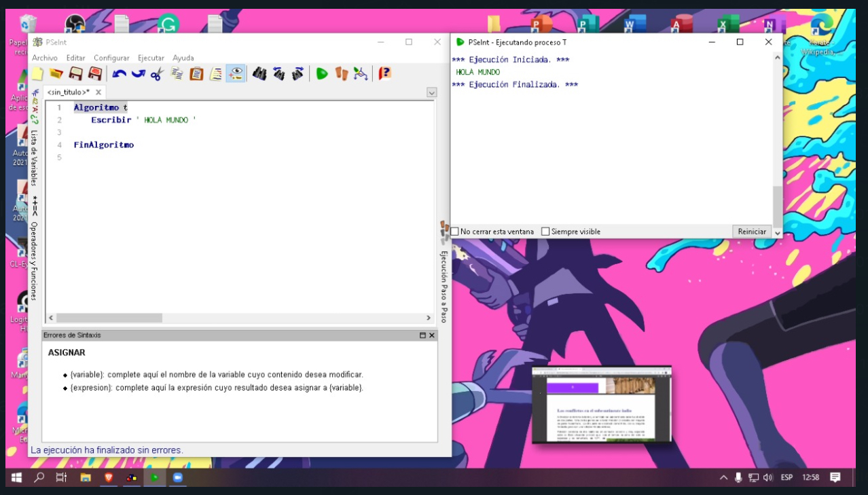Viewport: 868px width, 495px height.
Task: Click the HOLA MUNDO output line
Action: point(478,72)
